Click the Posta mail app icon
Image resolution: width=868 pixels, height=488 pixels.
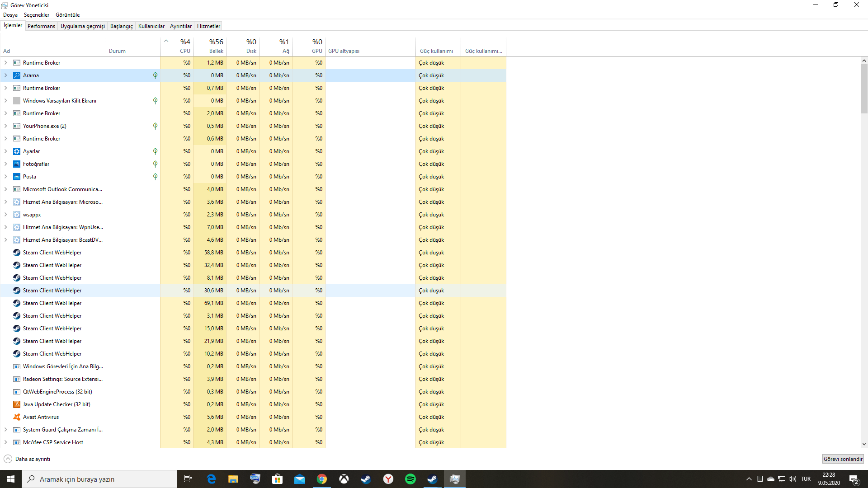pyautogui.click(x=17, y=177)
